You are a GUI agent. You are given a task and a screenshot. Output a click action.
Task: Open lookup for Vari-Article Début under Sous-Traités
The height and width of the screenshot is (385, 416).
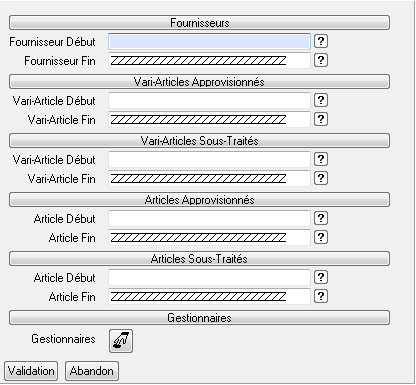[321, 159]
